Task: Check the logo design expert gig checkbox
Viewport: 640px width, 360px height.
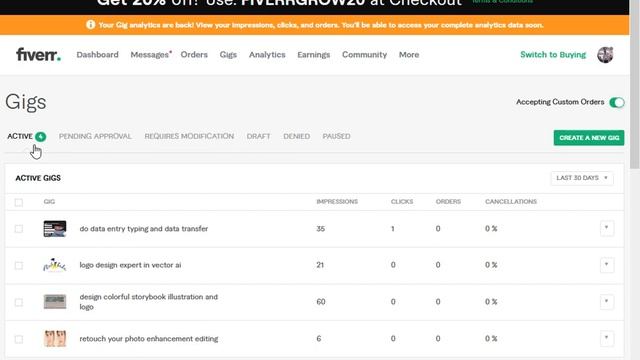Action: pos(19,265)
